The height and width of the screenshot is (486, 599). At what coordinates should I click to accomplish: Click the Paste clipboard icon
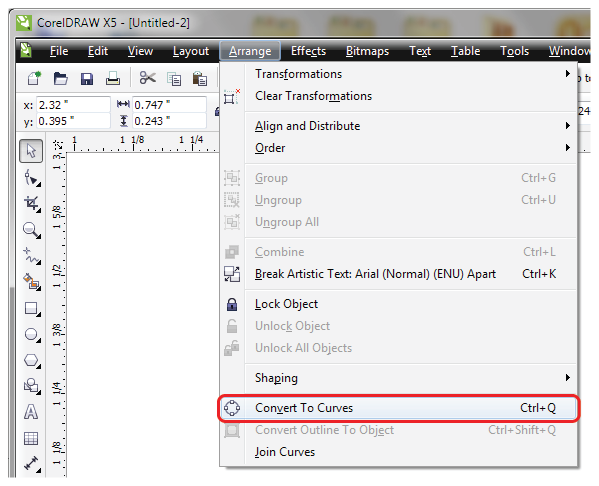pos(199,79)
